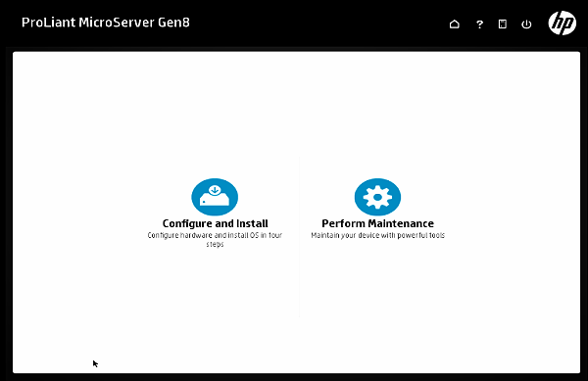This screenshot has height=381, width=588.
Task: Select the Configure and Install heading
Action: (215, 223)
